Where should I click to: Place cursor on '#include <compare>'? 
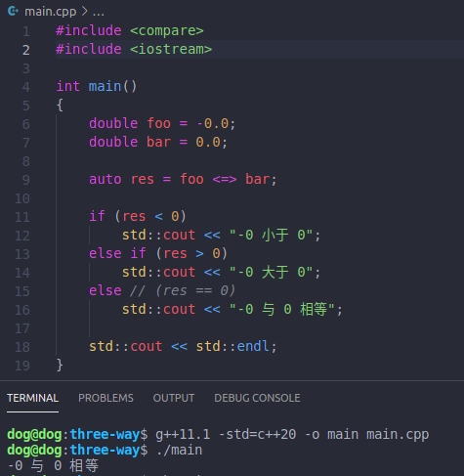130,31
